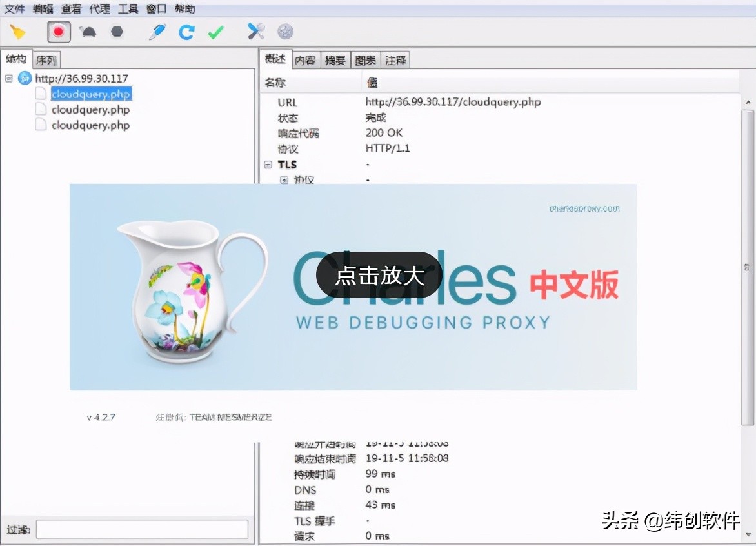The height and width of the screenshot is (546, 756).
Task: Repeat the request using the blue refresh icon
Action: pyautogui.click(x=186, y=31)
